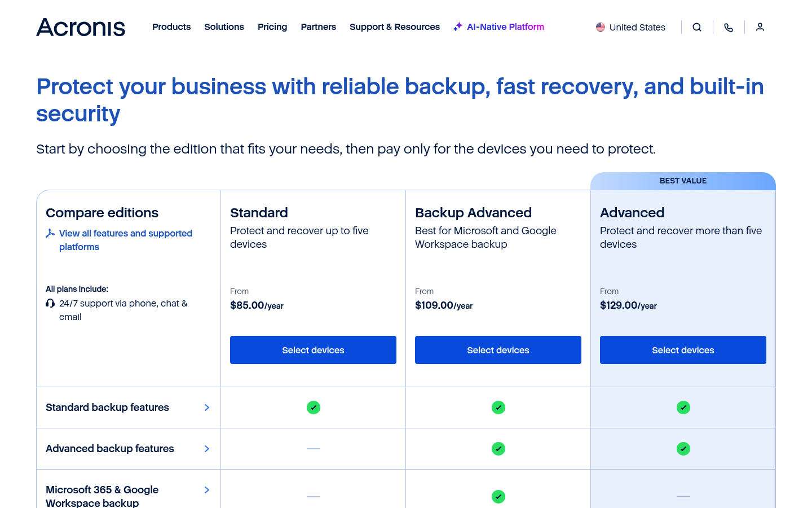Click the Compare editions heading
812x508 pixels.
(102, 213)
